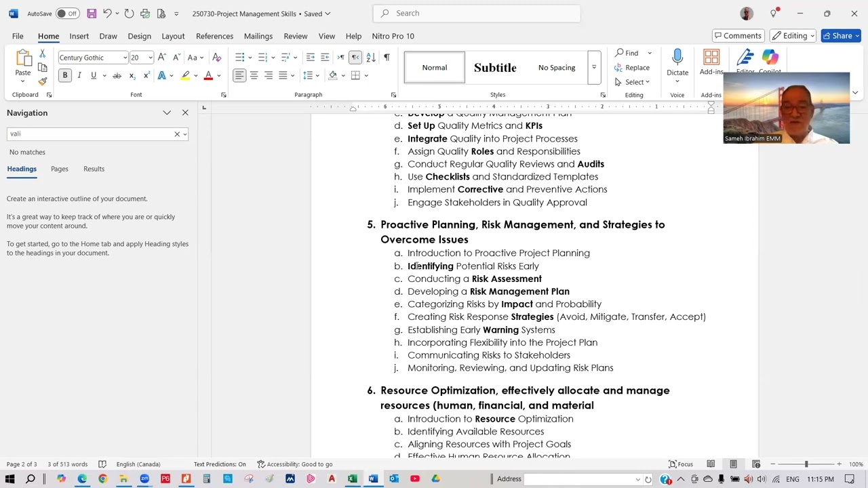This screenshot has height=488, width=868.
Task: Align paragraph text to the right
Action: pyautogui.click(x=269, y=75)
